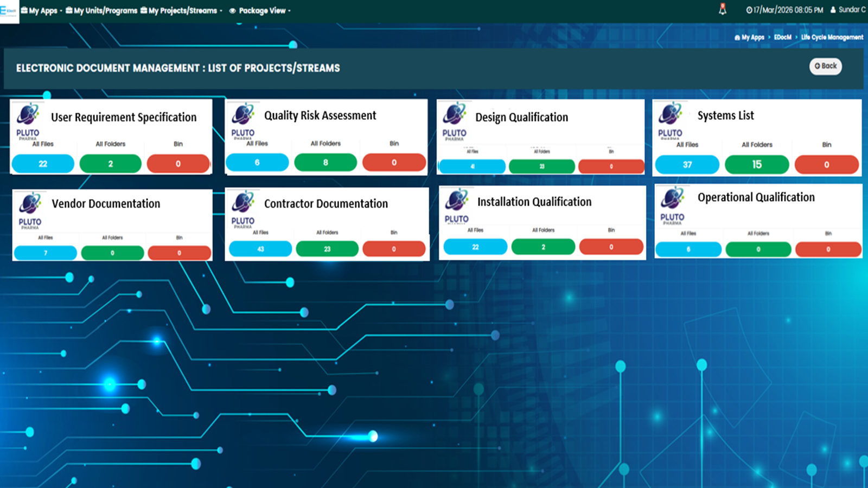Open the My Apps dropdown menu
The image size is (868, 488).
point(41,10)
